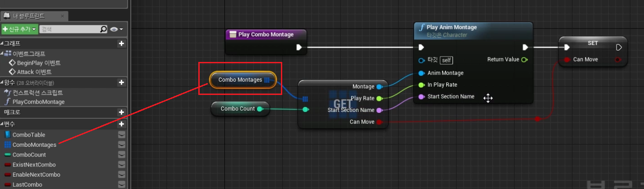The image size is (644, 189).
Task: Select the EnableNextCombo variable
Action: pyautogui.click(x=36, y=175)
